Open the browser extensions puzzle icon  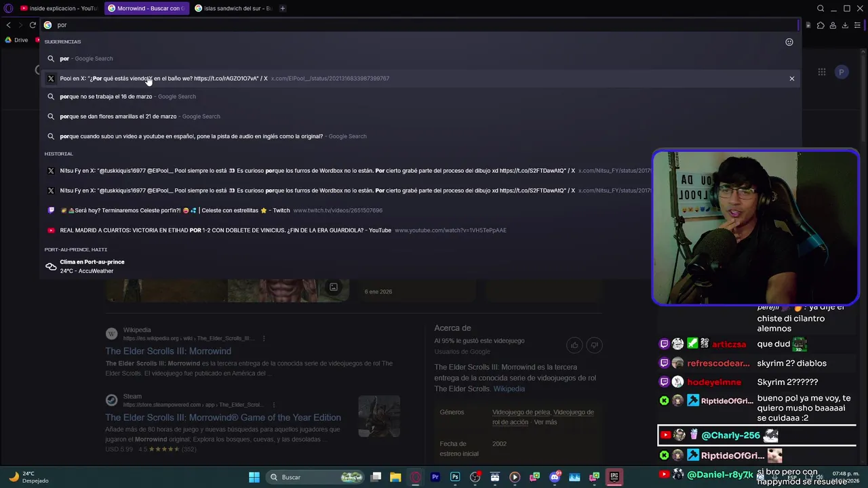(821, 25)
